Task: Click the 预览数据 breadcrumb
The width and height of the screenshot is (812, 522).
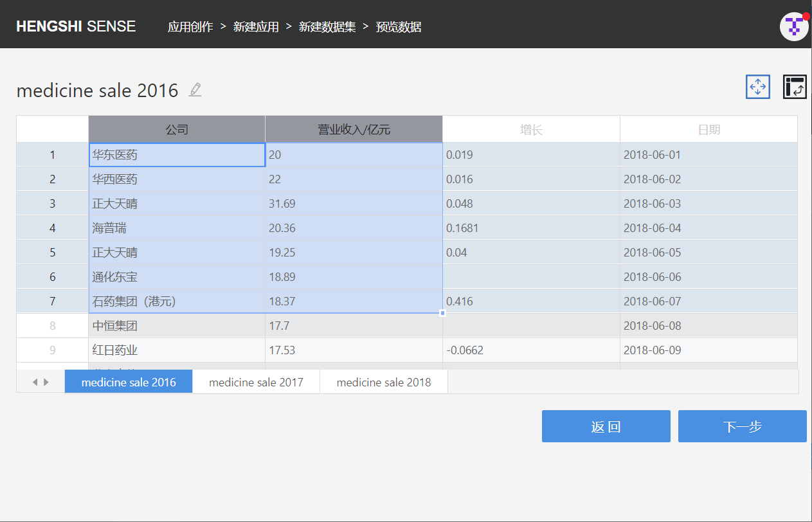Action: 399,27
